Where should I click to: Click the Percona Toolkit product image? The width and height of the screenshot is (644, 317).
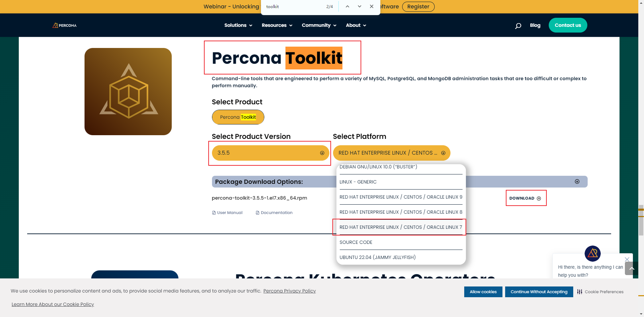pyautogui.click(x=128, y=92)
